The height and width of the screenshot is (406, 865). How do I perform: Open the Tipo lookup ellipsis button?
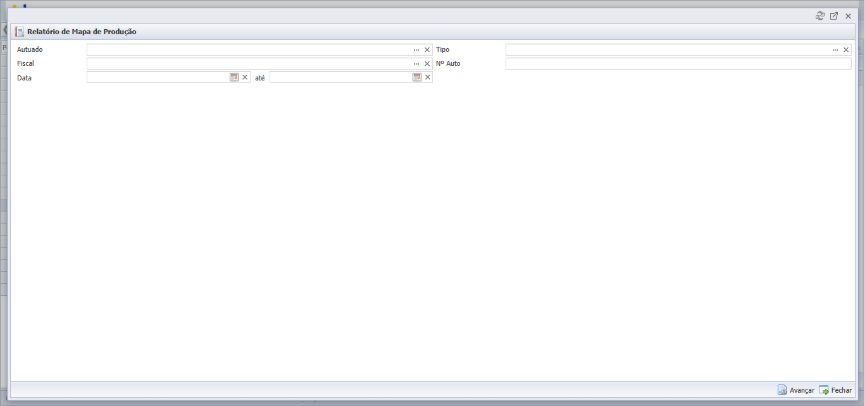point(835,50)
